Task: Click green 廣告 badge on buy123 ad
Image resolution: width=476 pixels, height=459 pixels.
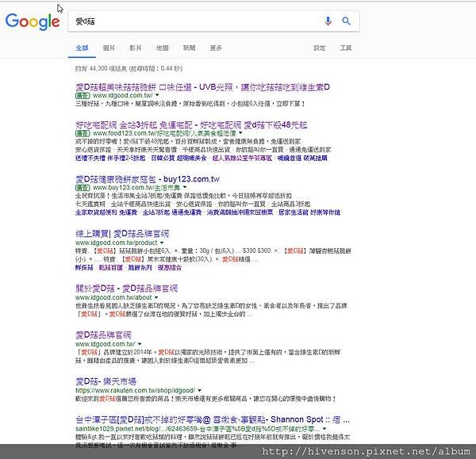Action: 83,187
